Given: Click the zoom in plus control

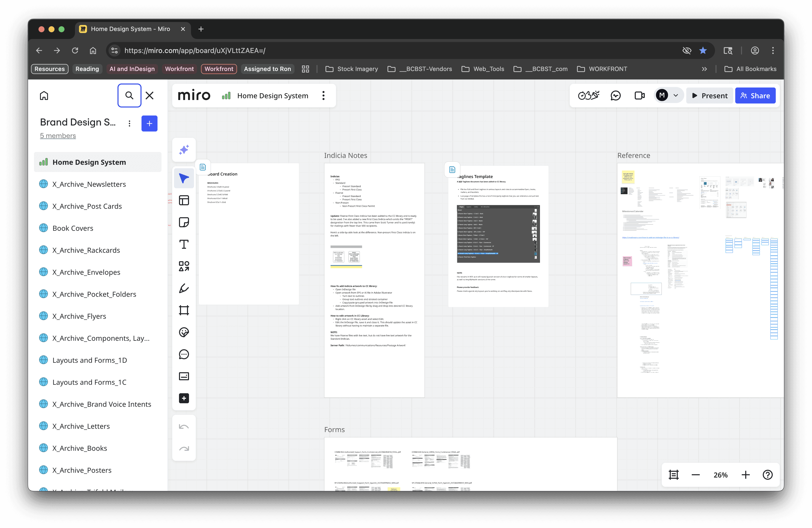Looking at the screenshot, I should click(745, 475).
